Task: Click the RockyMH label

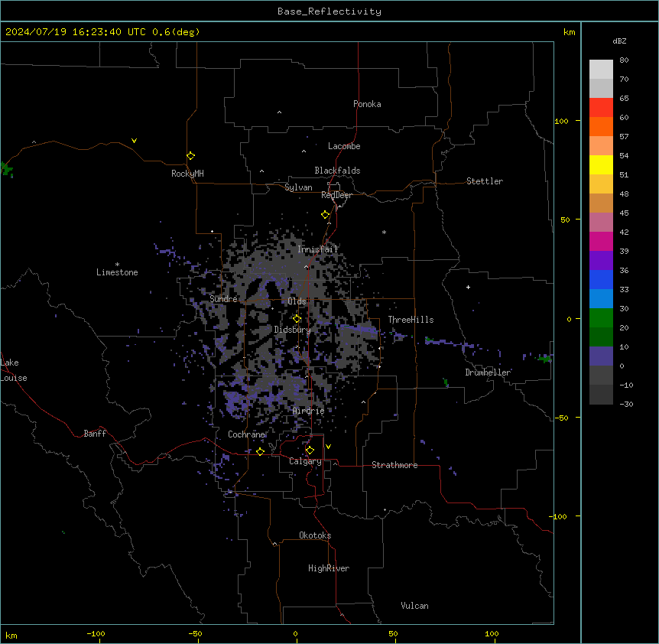Action: [x=187, y=174]
